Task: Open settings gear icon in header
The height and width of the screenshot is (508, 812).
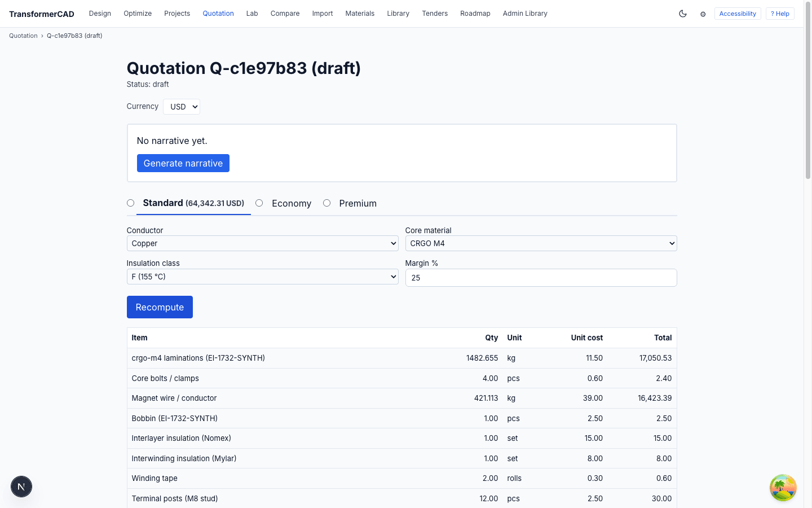Action: coord(703,14)
